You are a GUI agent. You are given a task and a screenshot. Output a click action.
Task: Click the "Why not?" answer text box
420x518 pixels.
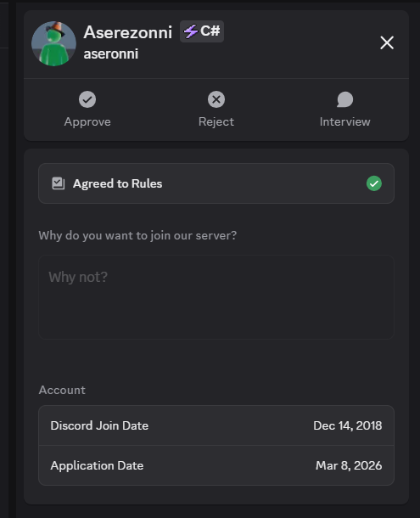coord(216,297)
